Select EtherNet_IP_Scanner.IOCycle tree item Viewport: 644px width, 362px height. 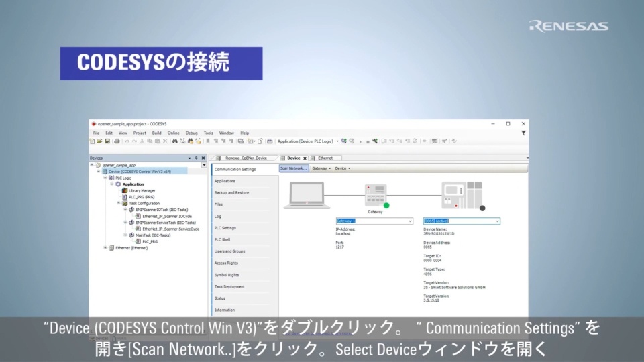tap(167, 217)
